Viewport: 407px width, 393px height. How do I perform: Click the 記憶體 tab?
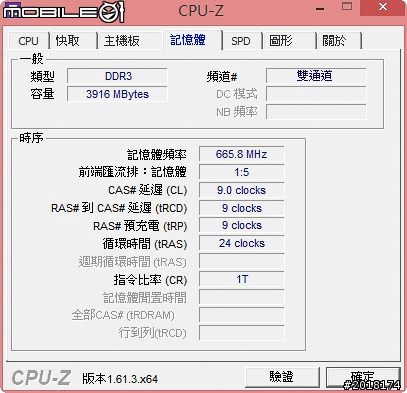tap(192, 40)
